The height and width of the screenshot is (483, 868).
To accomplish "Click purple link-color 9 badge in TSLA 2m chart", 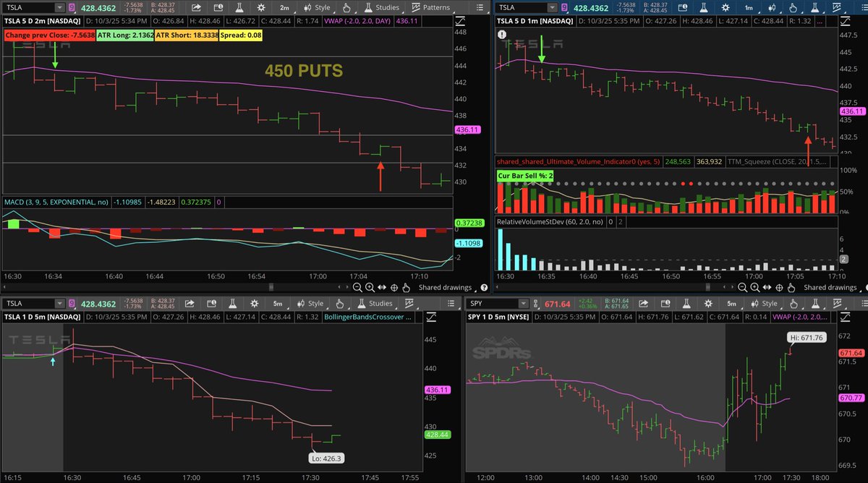I will [x=72, y=7].
